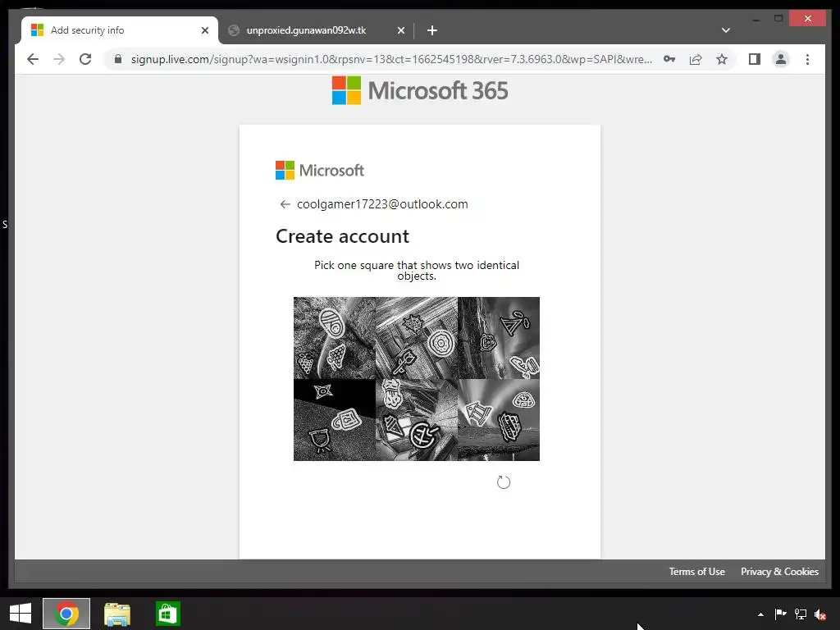Open the saved passwords key icon

pyautogui.click(x=669, y=59)
